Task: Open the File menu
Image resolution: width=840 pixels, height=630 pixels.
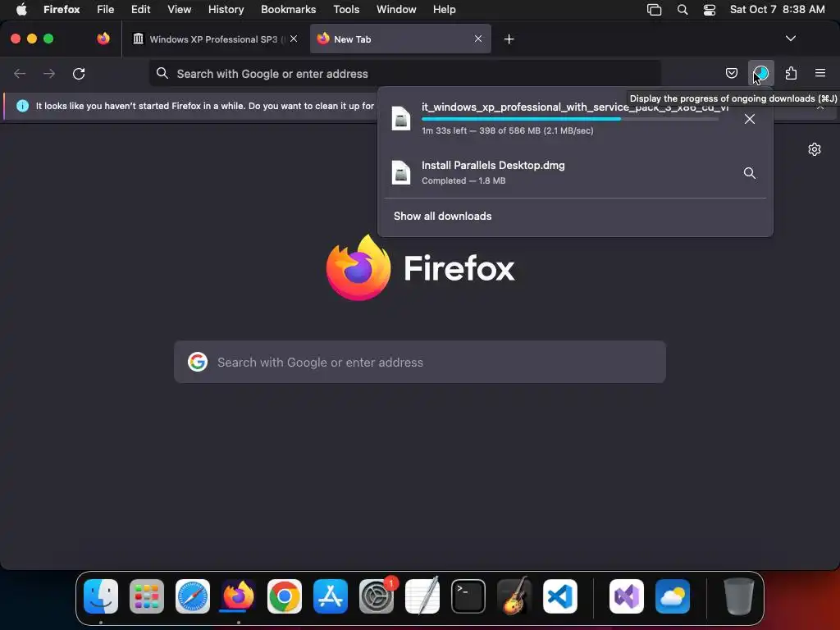Action: (x=105, y=9)
